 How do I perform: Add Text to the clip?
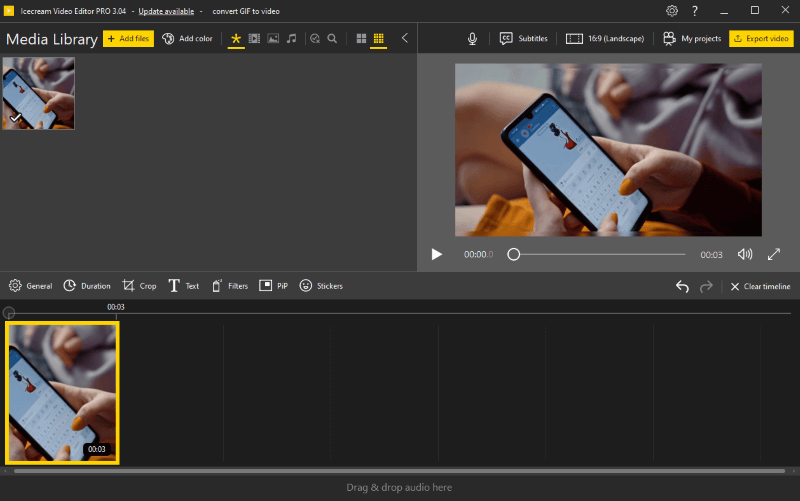coord(183,286)
